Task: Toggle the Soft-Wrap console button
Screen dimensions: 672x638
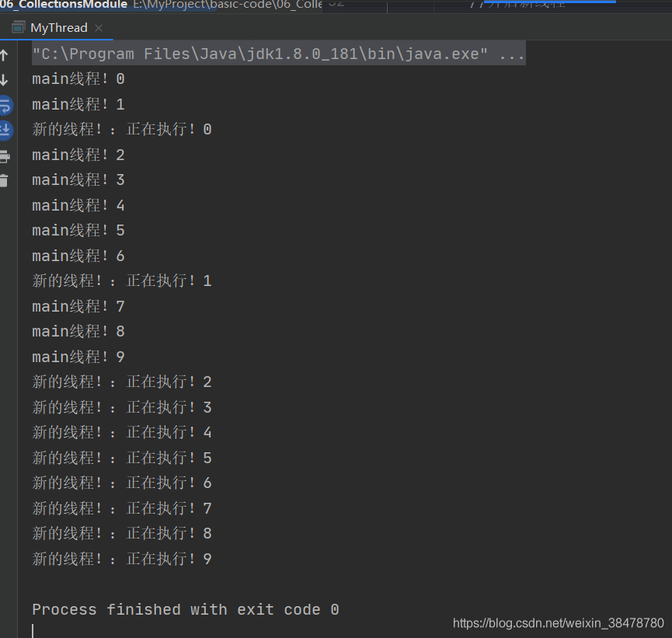Action: pyautogui.click(x=5, y=105)
